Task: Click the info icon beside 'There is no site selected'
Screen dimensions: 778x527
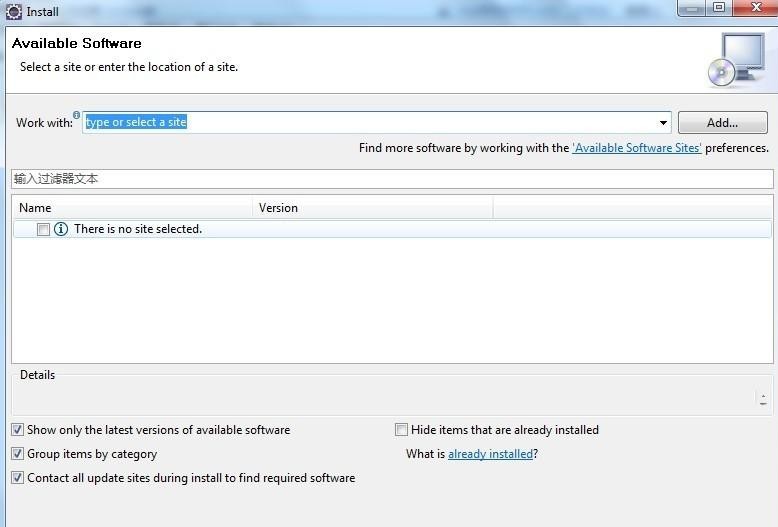Action: (x=61, y=229)
